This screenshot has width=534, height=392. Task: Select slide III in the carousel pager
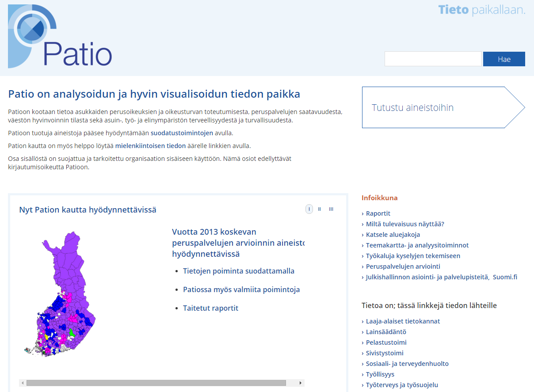tap(331, 209)
